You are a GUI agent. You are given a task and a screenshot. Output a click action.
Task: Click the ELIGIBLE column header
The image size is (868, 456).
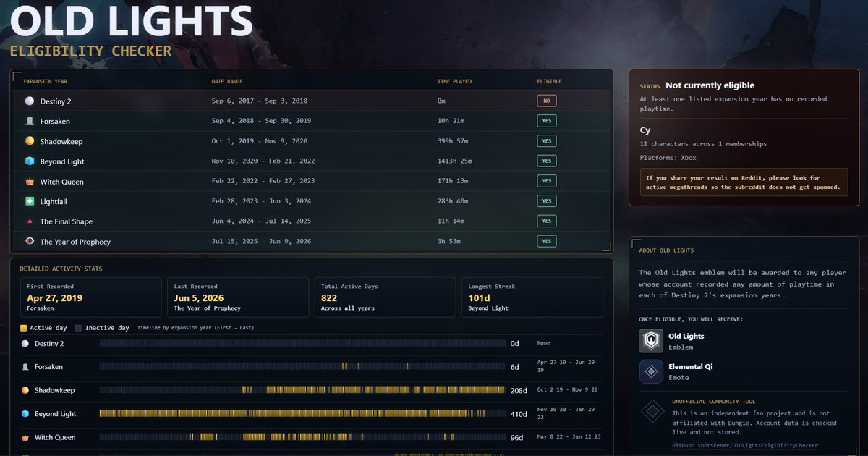click(x=549, y=82)
